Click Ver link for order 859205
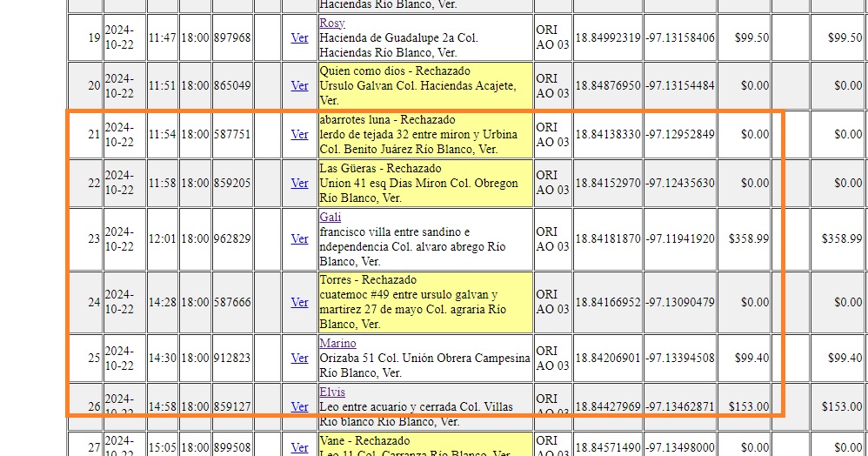This screenshot has width=868, height=456. coord(299,183)
